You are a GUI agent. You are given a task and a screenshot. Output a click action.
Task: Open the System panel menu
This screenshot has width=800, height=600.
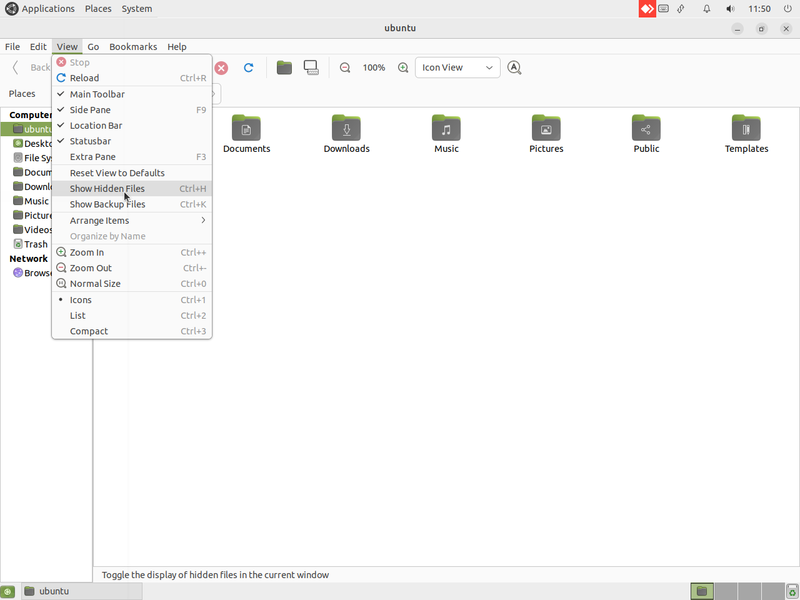pos(137,9)
